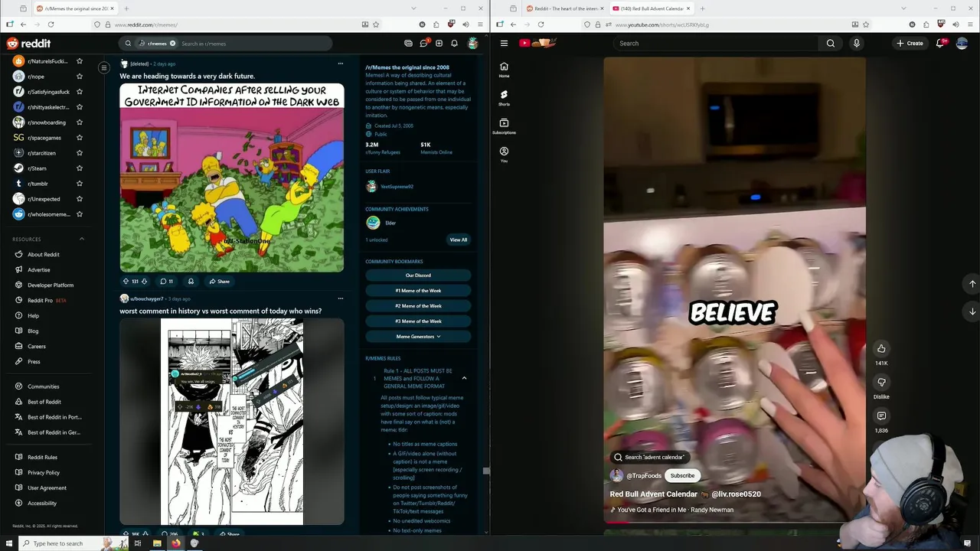Screen dimensions: 980x551
Task: Favorite r/Steam using the star
Action: pyautogui.click(x=79, y=168)
